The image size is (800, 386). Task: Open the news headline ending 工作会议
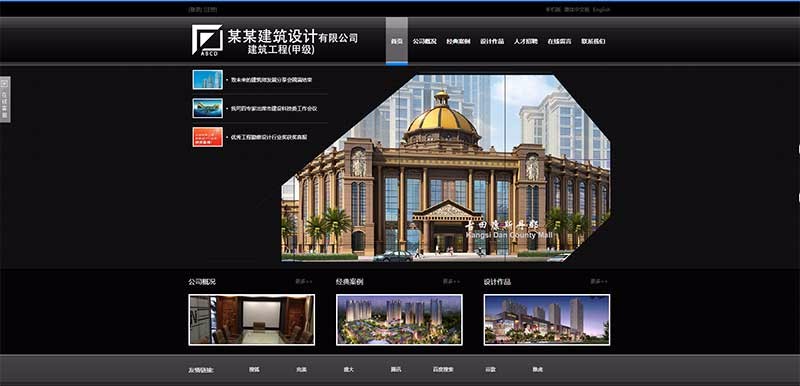point(274,109)
